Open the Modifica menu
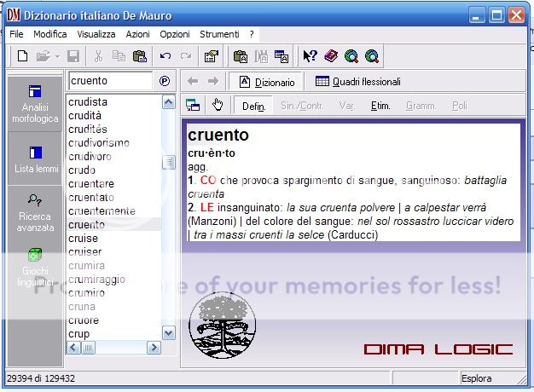The image size is (534, 392). point(50,34)
